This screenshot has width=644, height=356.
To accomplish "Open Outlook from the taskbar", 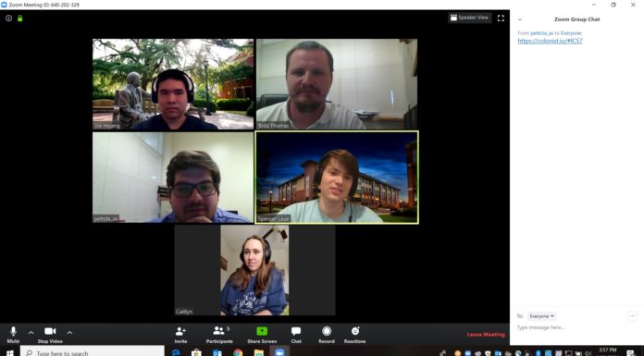I will point(217,352).
